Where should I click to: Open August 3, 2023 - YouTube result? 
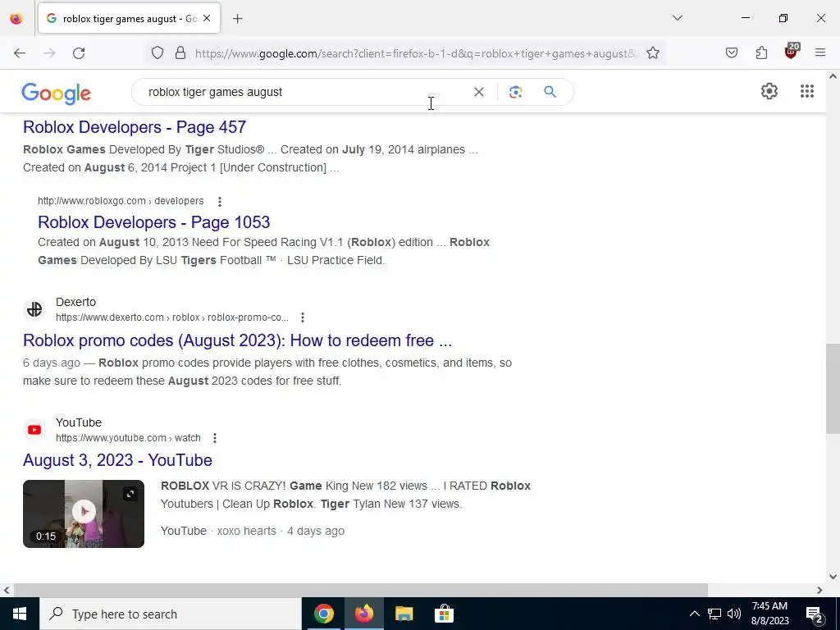coord(117,460)
